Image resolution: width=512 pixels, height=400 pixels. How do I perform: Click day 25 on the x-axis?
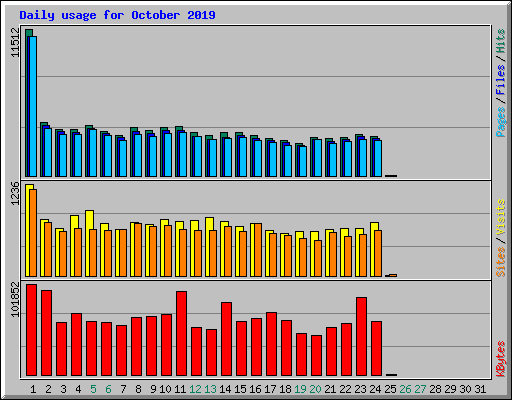pyautogui.click(x=390, y=389)
